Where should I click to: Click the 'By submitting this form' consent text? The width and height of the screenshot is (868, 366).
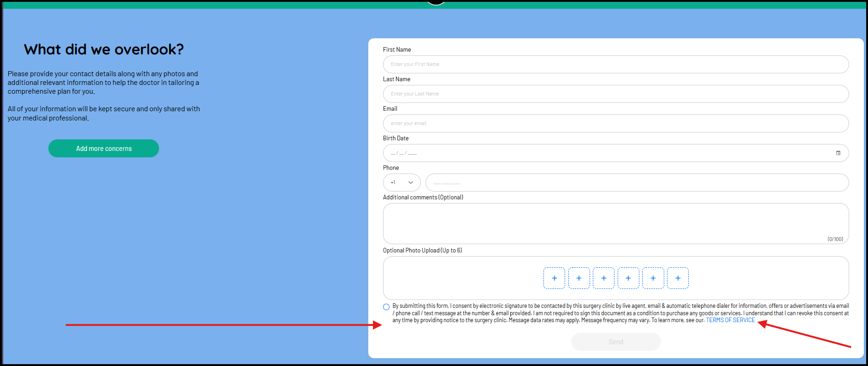pos(620,313)
